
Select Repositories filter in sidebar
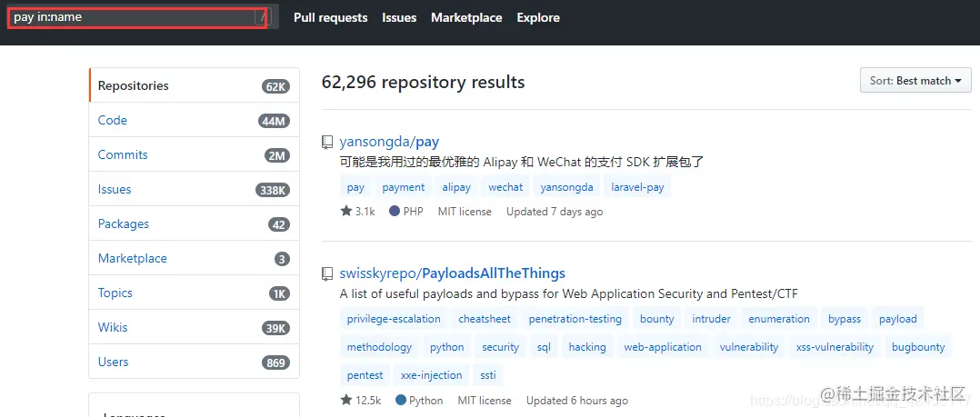(195, 85)
